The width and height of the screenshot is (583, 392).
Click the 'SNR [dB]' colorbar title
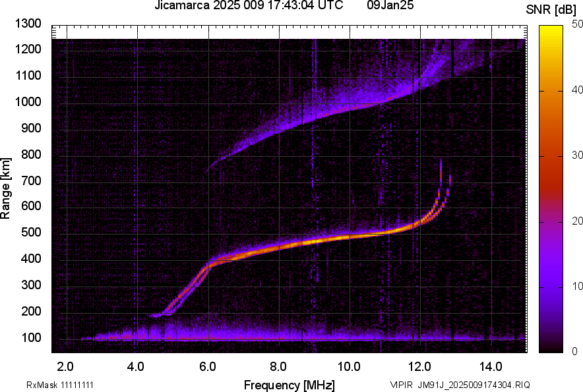551,10
